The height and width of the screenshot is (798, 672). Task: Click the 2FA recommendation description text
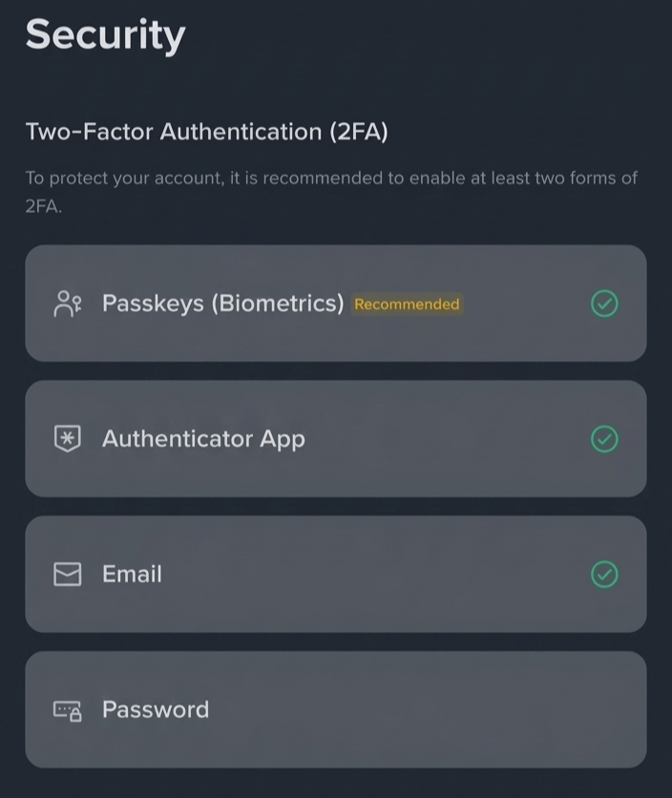click(x=331, y=192)
